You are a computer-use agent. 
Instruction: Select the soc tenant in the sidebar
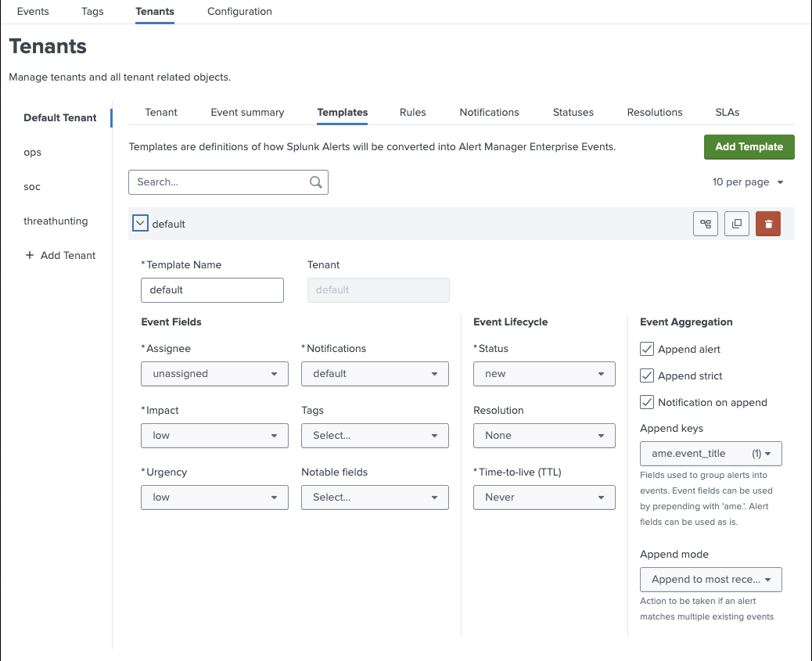click(31, 186)
